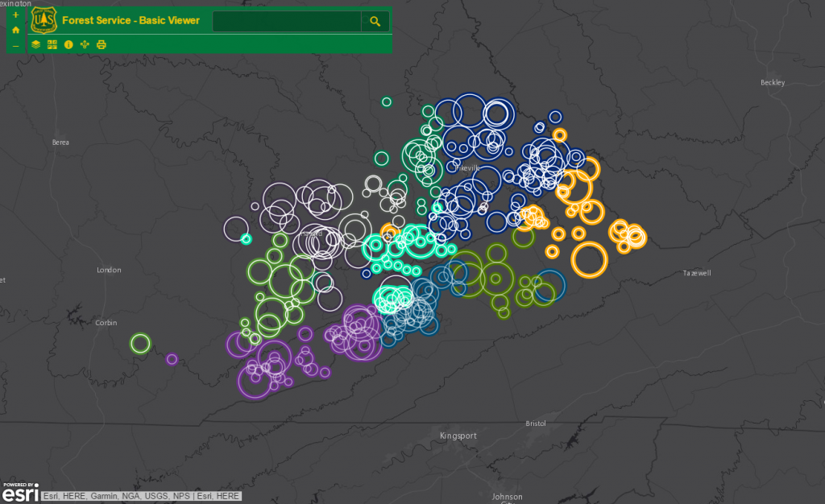
Task: Click the US Forest Service shield logo
Action: click(x=44, y=20)
